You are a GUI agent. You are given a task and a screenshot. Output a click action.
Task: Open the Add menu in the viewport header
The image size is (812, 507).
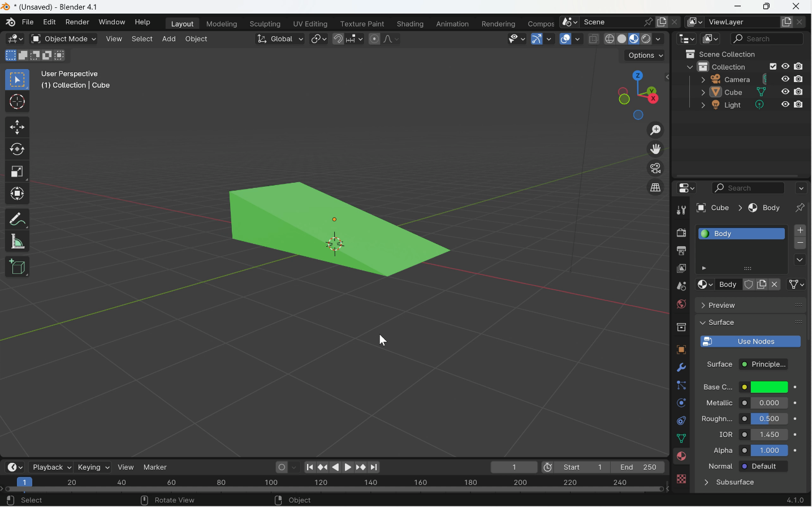[x=169, y=39]
